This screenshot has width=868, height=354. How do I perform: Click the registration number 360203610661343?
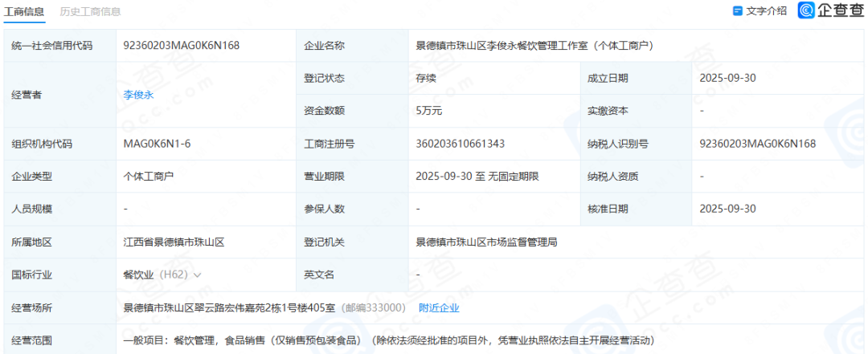tap(461, 144)
